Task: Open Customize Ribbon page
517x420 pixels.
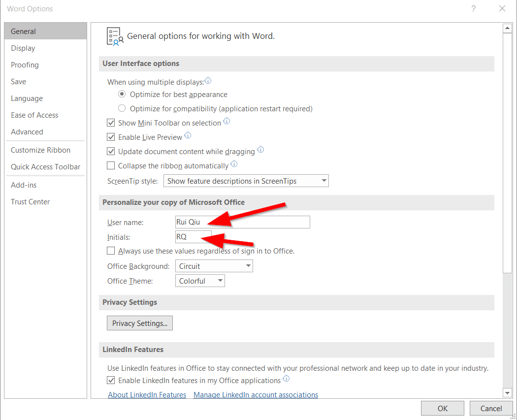Action: click(x=45, y=150)
